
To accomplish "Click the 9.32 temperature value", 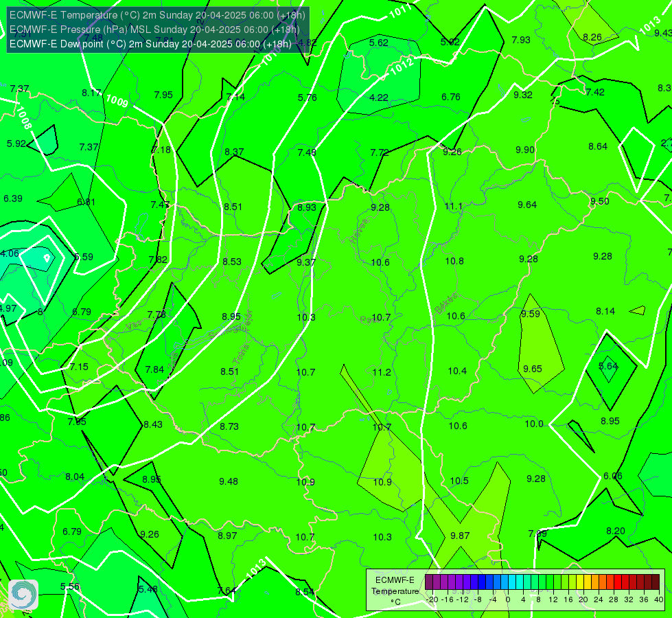I will (x=523, y=95).
